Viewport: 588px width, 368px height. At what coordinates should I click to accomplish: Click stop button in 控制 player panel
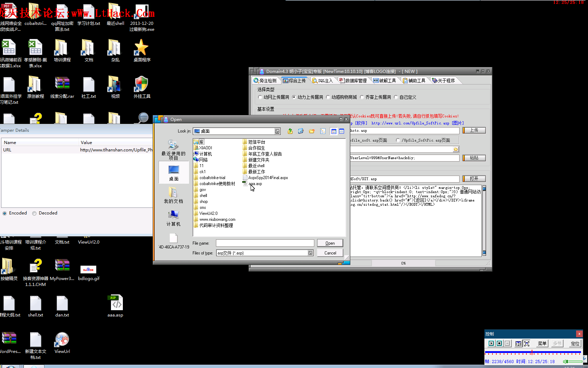point(499,343)
